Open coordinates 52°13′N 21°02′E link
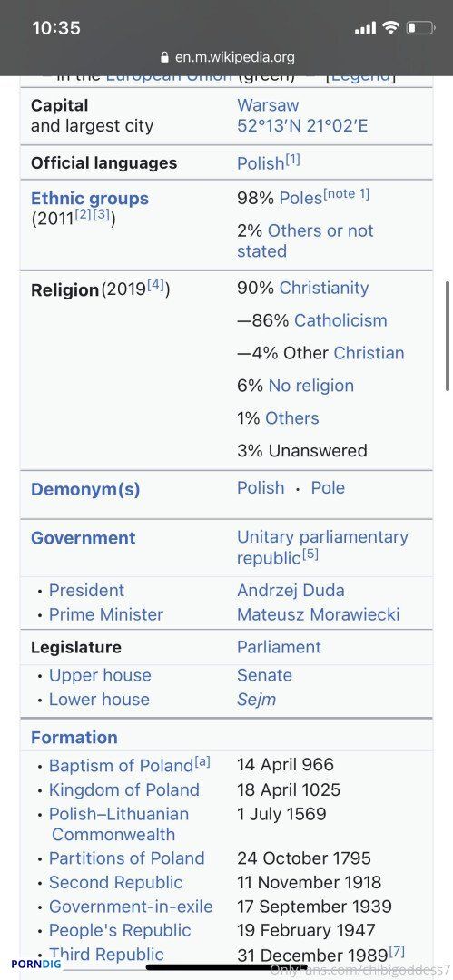Viewport: 453px width, 980px height. (x=302, y=125)
